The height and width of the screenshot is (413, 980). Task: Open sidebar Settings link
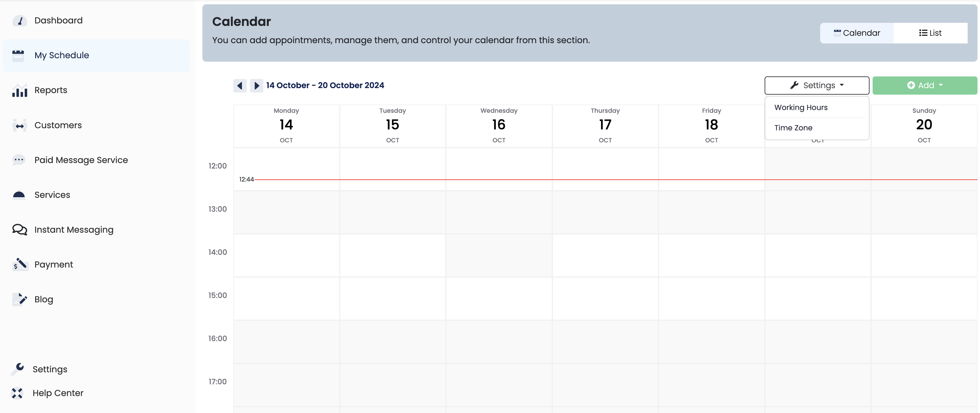50,369
